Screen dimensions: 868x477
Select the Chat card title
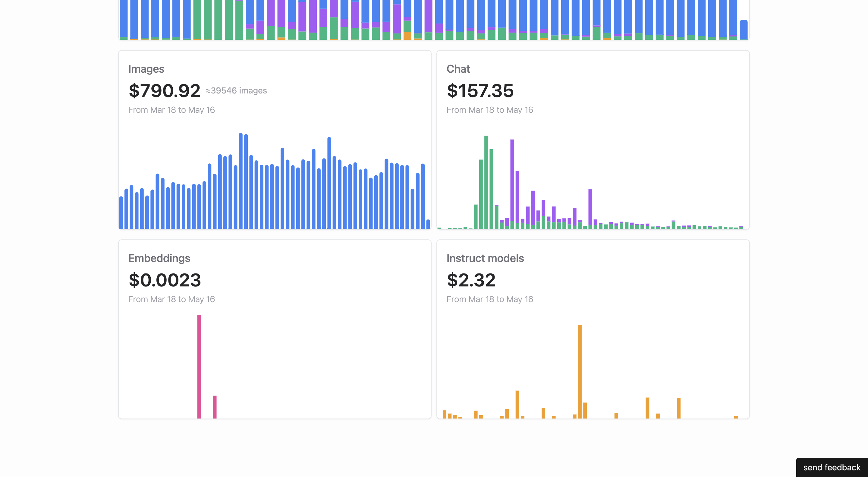coord(458,69)
